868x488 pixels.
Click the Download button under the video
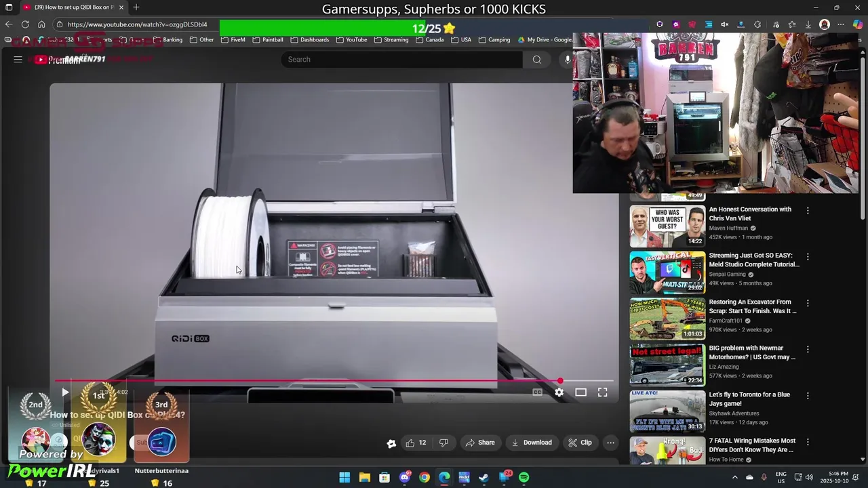pyautogui.click(x=532, y=443)
